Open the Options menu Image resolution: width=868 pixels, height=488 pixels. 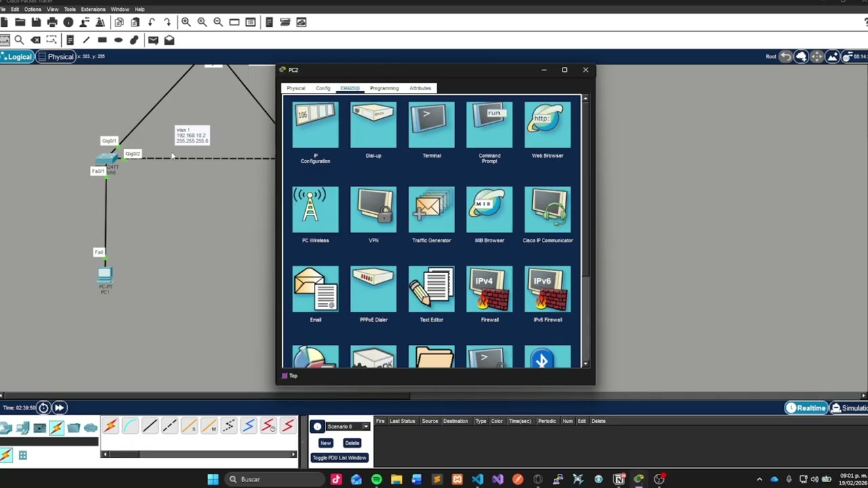[x=33, y=9]
